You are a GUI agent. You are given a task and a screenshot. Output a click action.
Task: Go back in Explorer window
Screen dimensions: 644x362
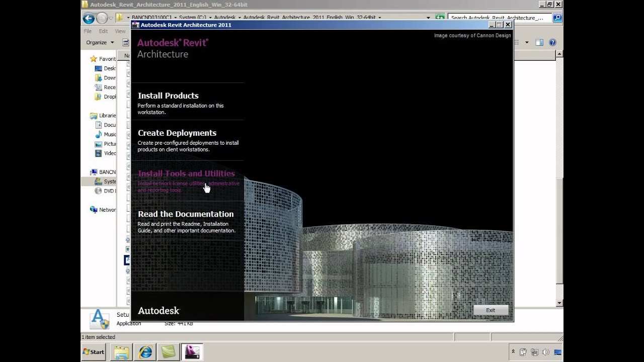click(x=89, y=19)
